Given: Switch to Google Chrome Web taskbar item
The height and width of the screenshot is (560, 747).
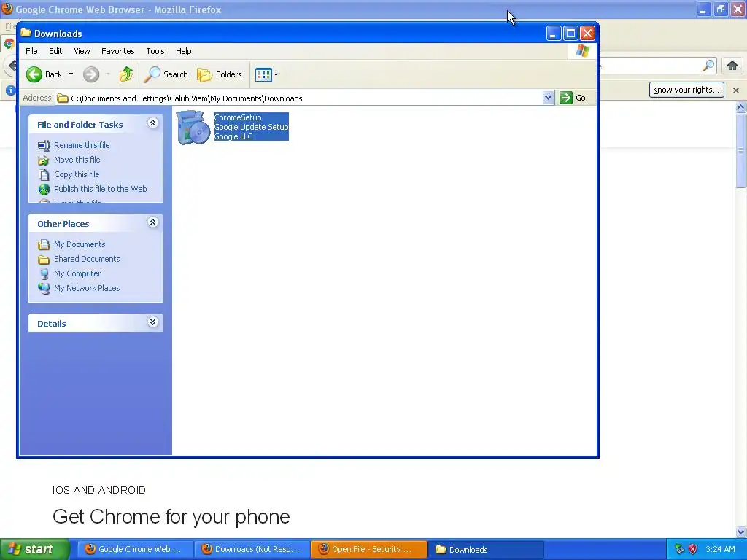Looking at the screenshot, I should (135, 549).
